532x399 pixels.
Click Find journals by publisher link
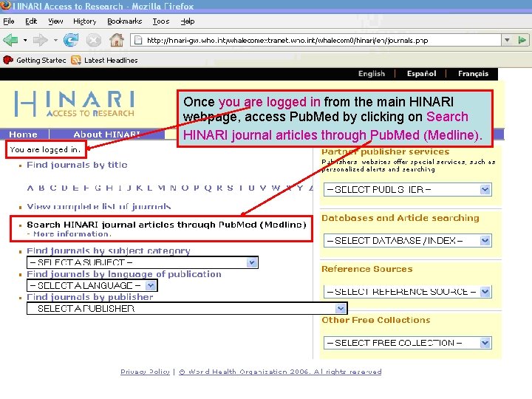[x=90, y=297]
